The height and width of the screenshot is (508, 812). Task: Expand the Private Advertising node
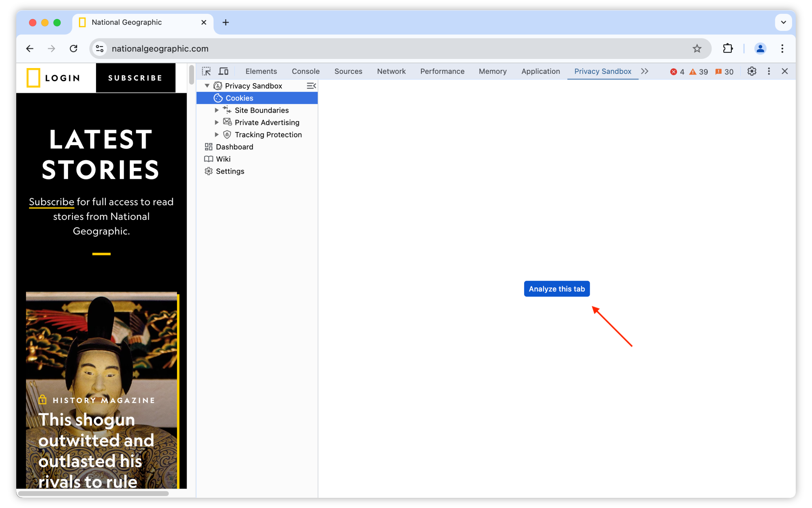(217, 123)
